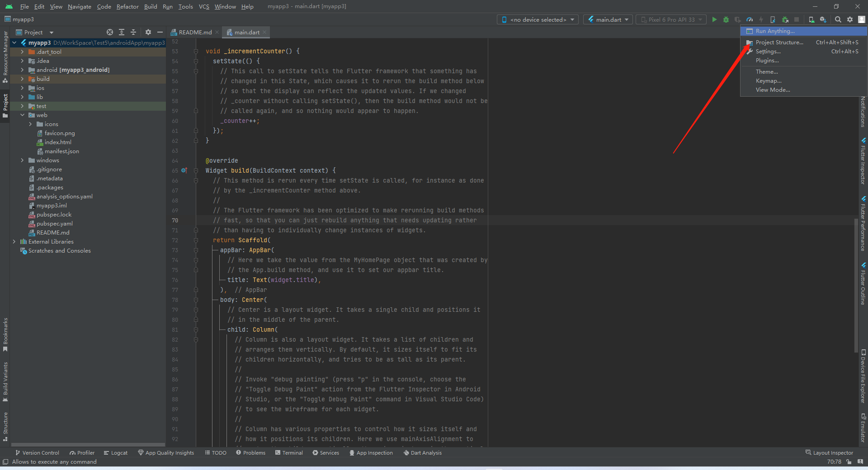The width and height of the screenshot is (868, 470).
Task: Toggle the Logcat tool window
Action: click(x=116, y=452)
